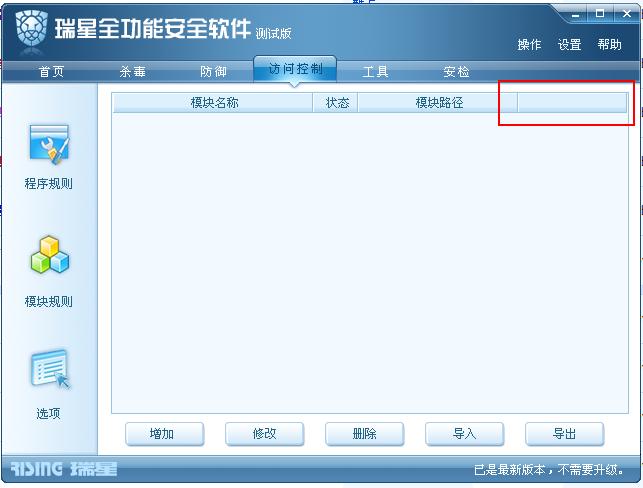
Task: Sort by 模块名称 column header
Action: coord(213,103)
